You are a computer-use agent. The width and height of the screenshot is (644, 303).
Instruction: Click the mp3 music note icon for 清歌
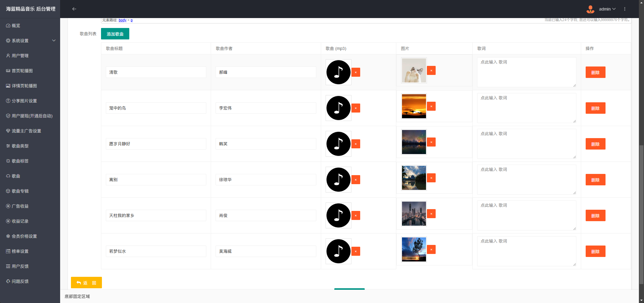tap(339, 72)
